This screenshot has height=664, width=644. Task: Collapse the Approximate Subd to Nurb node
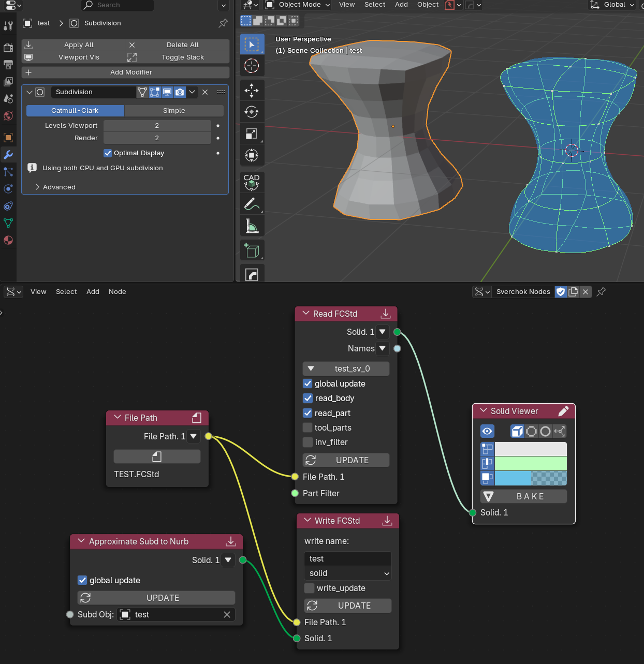coord(81,541)
